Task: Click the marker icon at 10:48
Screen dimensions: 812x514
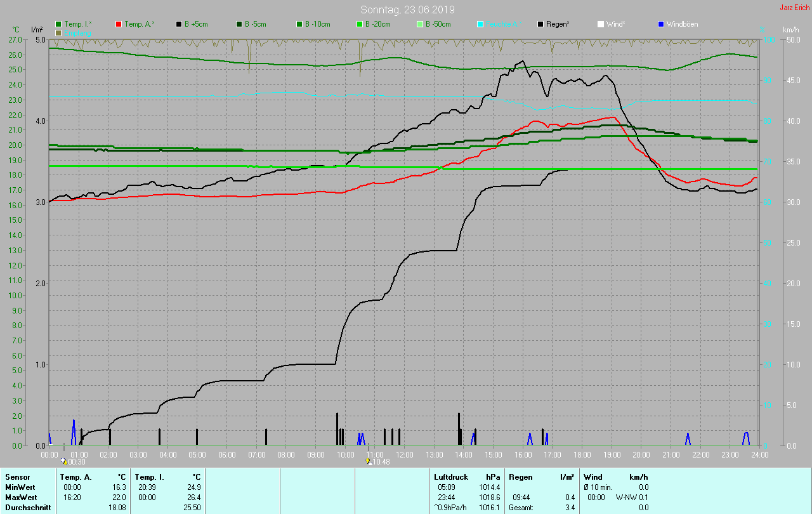Action: [x=369, y=462]
